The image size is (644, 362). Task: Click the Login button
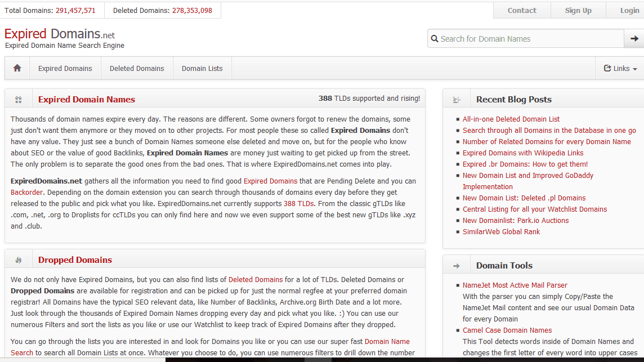(629, 10)
